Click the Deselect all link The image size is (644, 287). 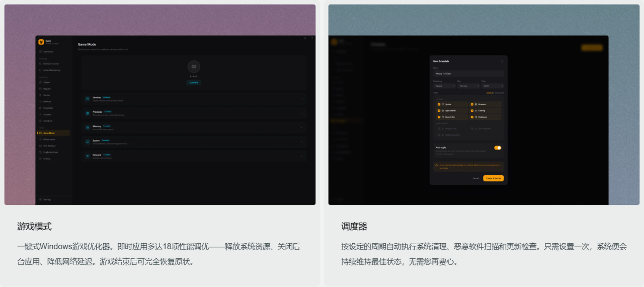(x=499, y=93)
